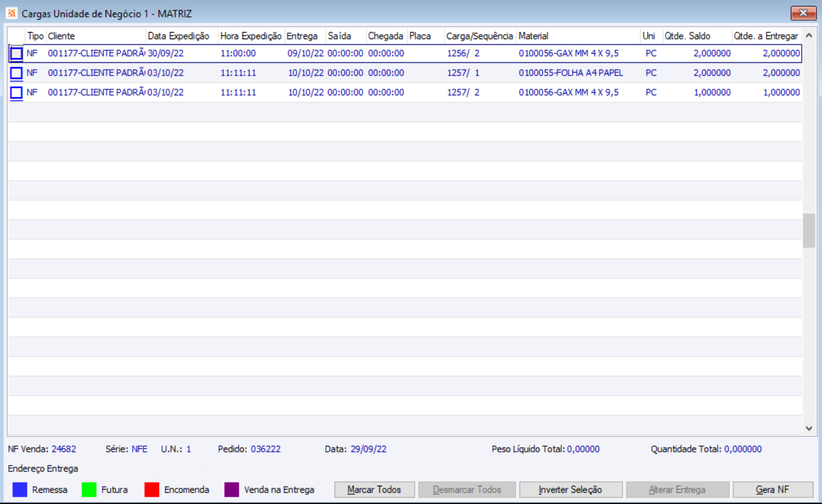
Task: Click the Série value NFE
Action: click(139, 449)
